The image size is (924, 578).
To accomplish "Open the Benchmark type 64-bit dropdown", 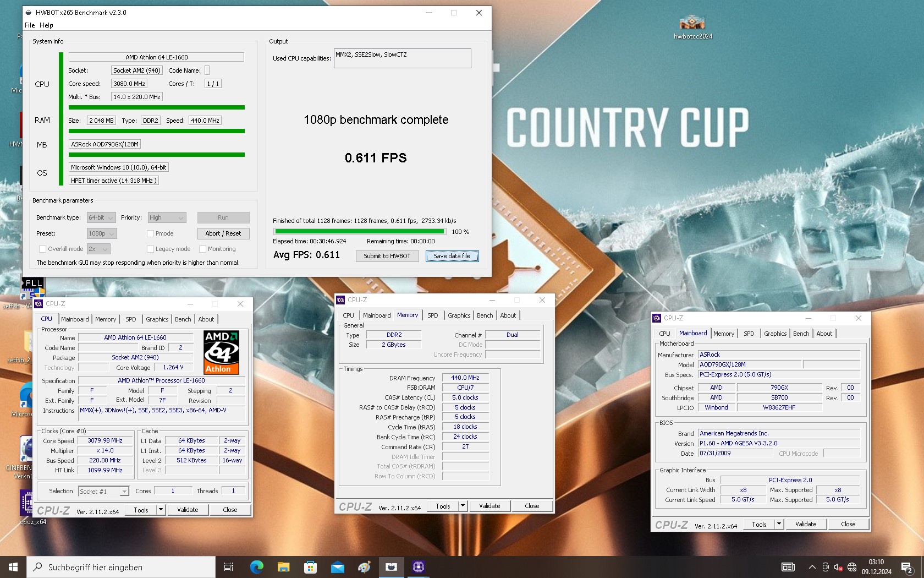I will point(101,217).
